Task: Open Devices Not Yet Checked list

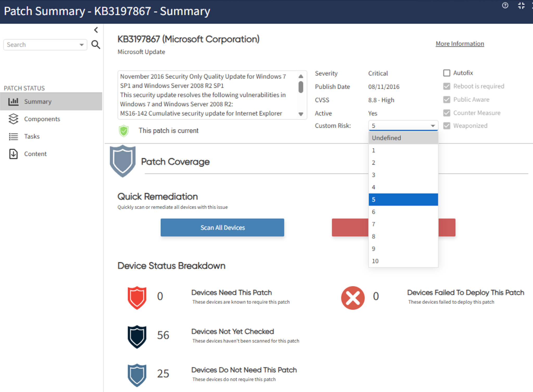Action: [x=232, y=331]
